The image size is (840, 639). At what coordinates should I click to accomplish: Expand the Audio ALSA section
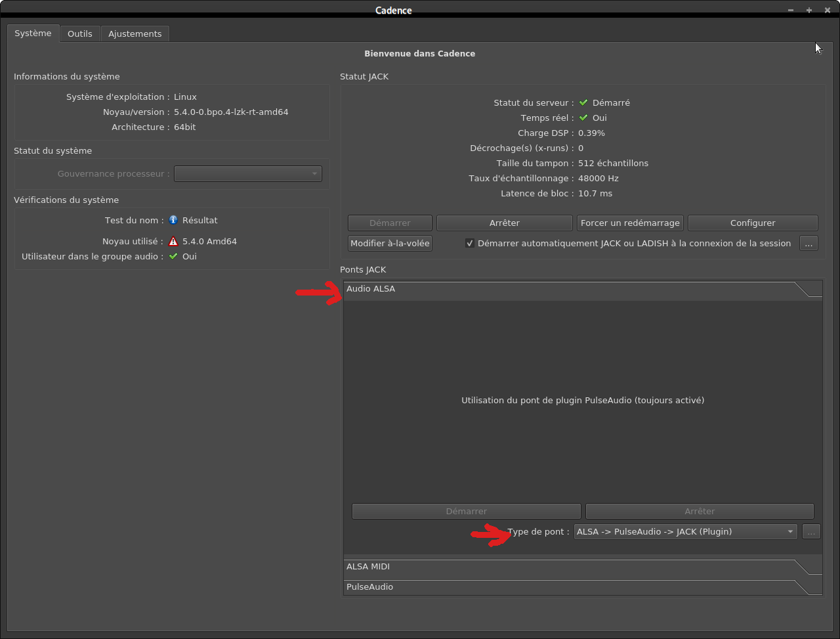pos(583,289)
